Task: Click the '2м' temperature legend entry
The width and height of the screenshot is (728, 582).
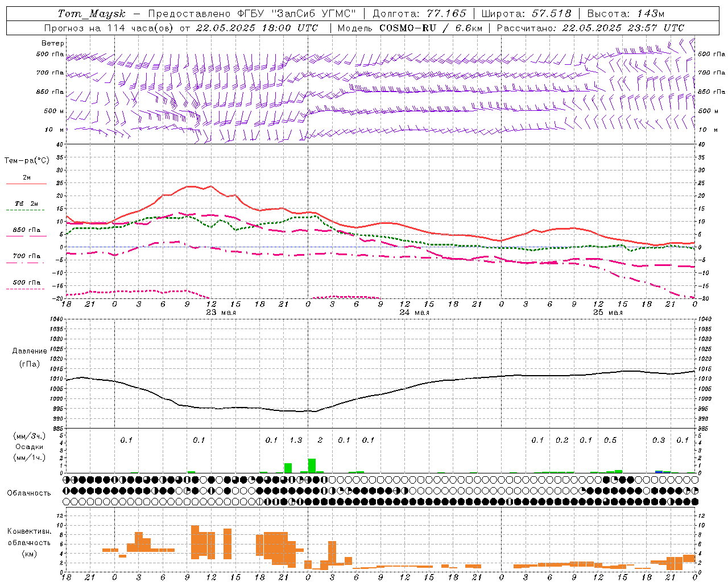Action: pos(27,177)
